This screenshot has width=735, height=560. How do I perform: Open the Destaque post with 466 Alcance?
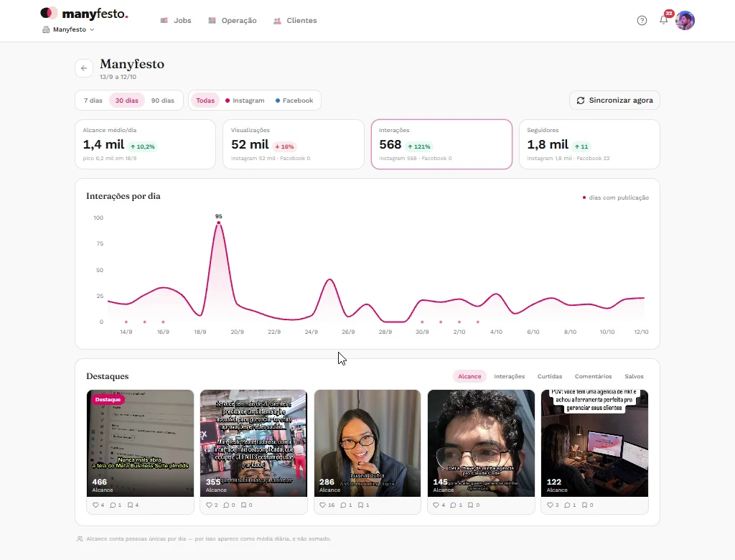(140, 443)
